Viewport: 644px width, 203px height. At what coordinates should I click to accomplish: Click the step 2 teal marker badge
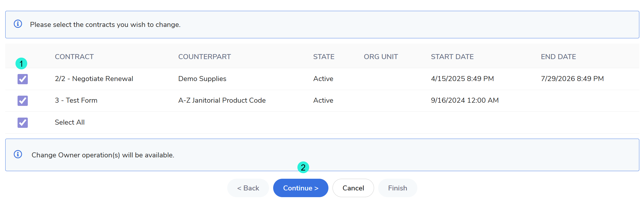coord(303,167)
